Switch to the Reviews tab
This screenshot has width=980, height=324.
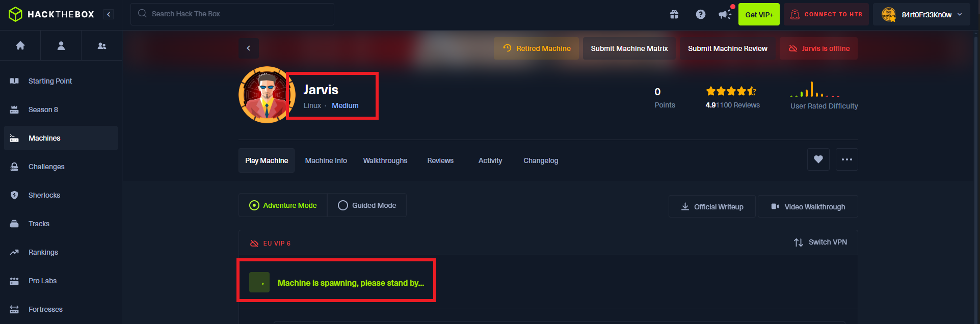(x=440, y=160)
